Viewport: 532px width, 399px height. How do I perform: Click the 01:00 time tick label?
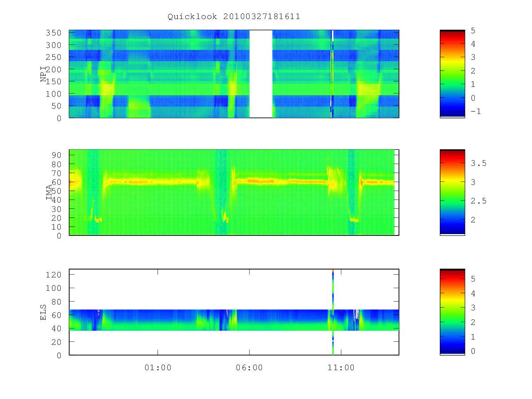point(158,368)
